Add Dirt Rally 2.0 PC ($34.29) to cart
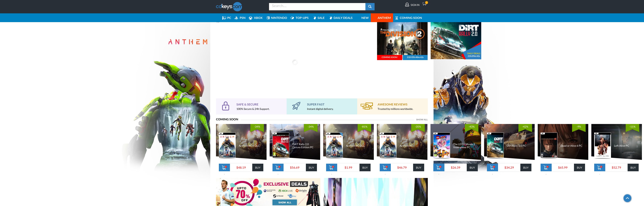The width and height of the screenshot is (644, 206). (492, 167)
